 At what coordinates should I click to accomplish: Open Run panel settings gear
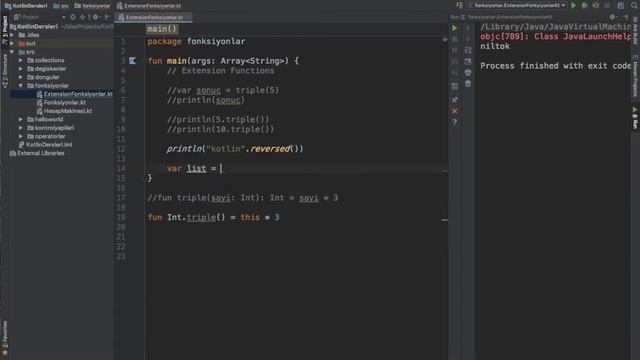point(612,17)
